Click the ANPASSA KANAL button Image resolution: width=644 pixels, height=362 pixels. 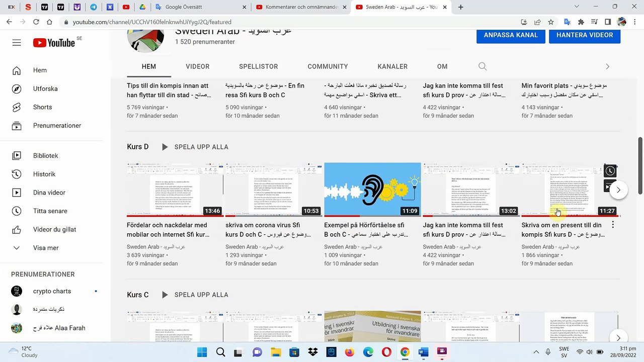click(511, 35)
